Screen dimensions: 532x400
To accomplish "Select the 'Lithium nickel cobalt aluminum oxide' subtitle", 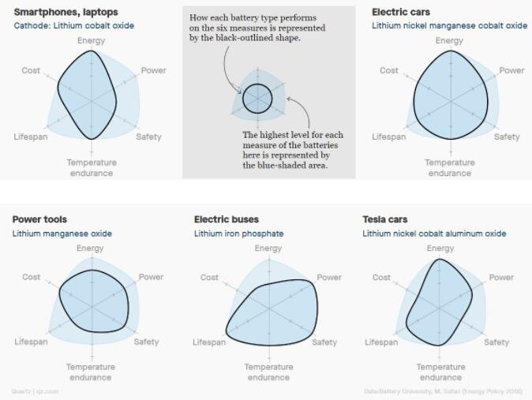I will point(434,234).
